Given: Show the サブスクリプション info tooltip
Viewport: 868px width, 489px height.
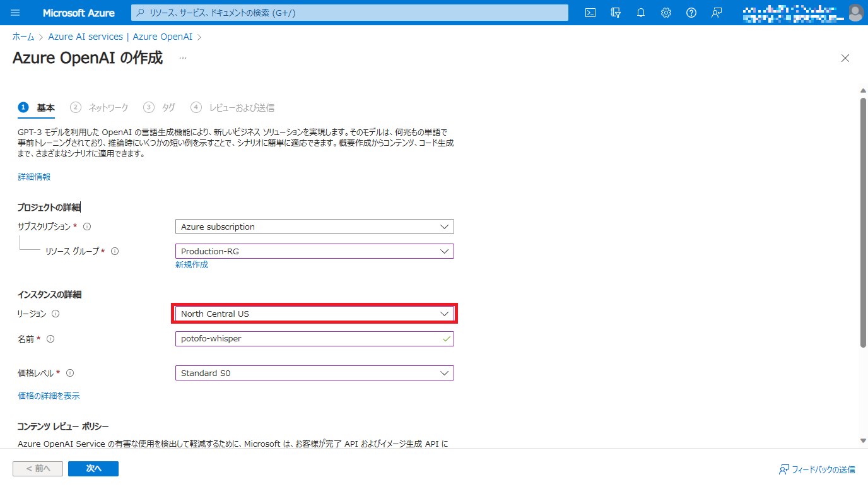Looking at the screenshot, I should click(88, 226).
